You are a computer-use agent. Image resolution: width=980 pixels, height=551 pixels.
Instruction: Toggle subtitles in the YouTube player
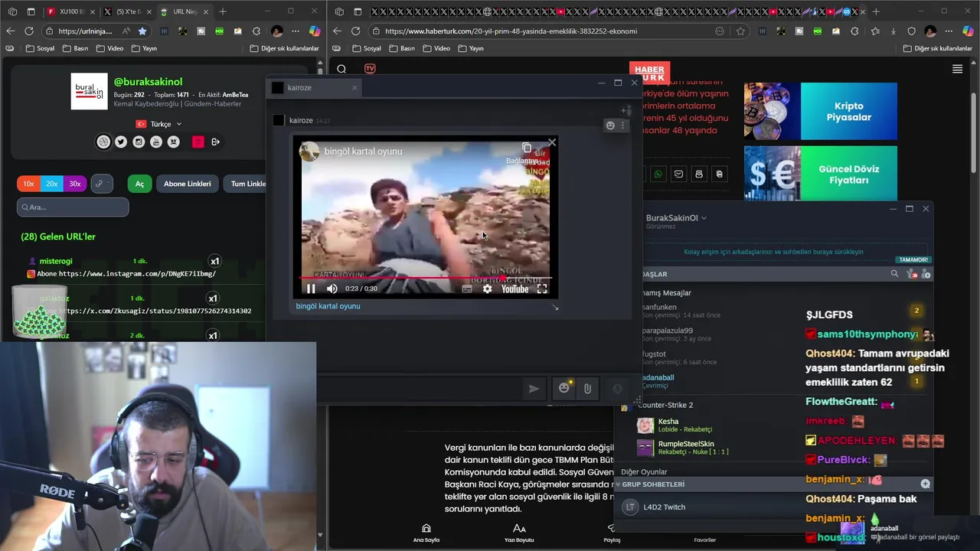[467, 289]
